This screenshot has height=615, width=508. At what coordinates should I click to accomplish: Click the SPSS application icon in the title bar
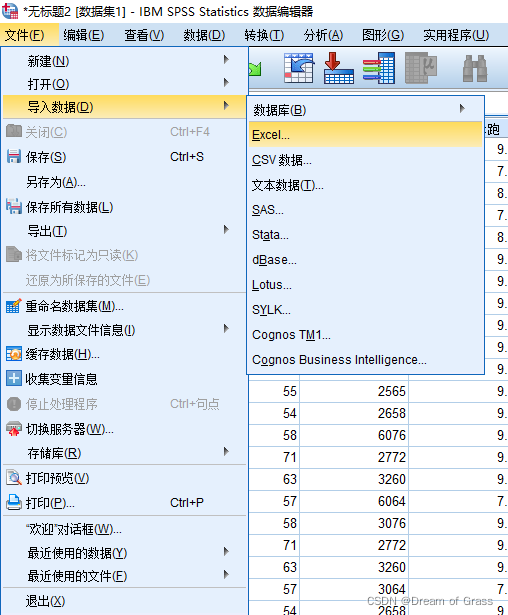coord(10,11)
